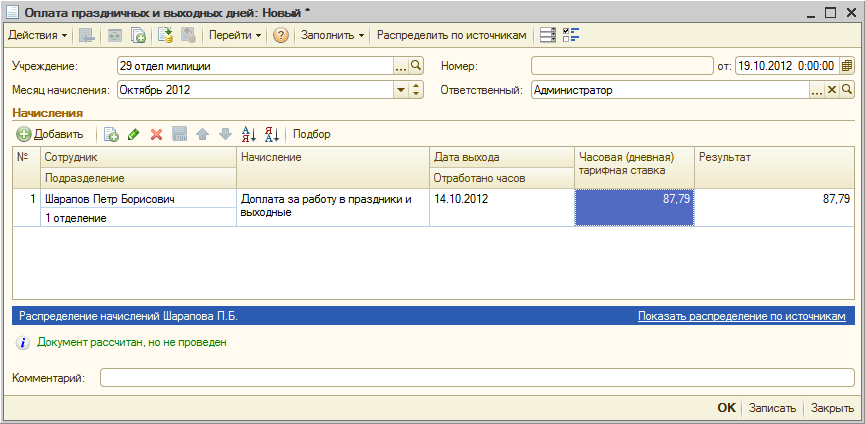Clear the Ответственный field with the X button

[832, 90]
